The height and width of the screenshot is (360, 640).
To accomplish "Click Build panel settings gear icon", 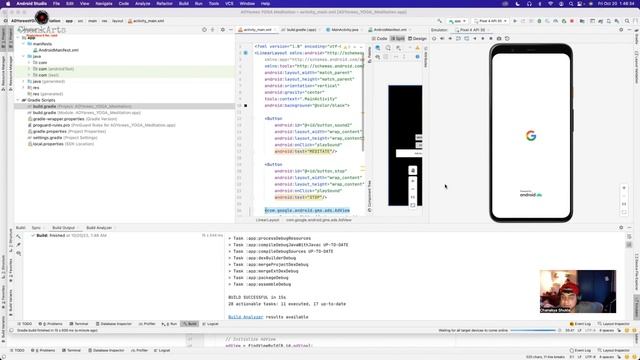I will point(621,228).
